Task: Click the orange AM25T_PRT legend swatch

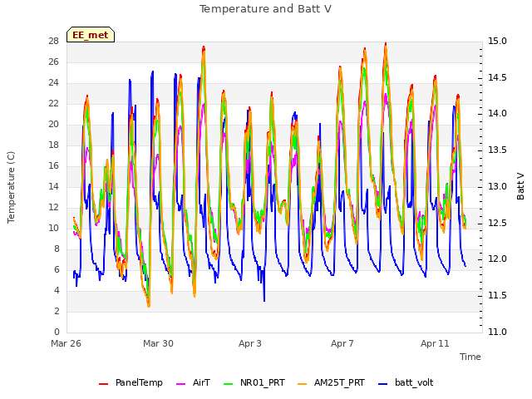Action: (302, 384)
